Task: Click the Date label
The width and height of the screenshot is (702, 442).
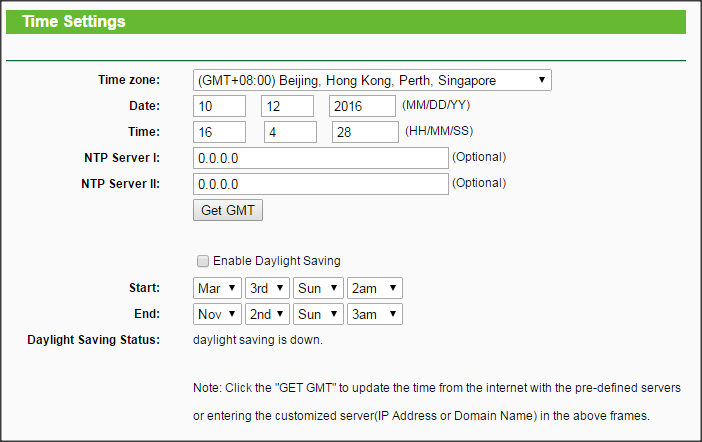Action: pyautogui.click(x=144, y=106)
